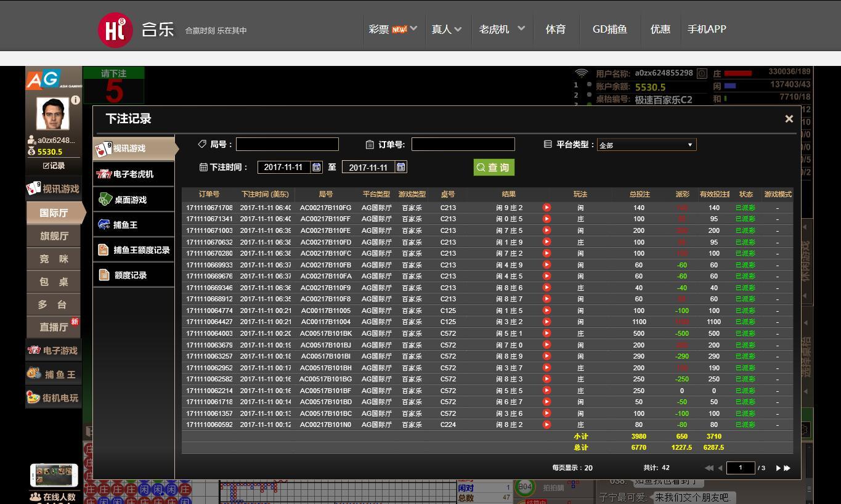The width and height of the screenshot is (841, 504).
Task: Click the mobile phone thumbnail in sidebar
Action: (54, 475)
